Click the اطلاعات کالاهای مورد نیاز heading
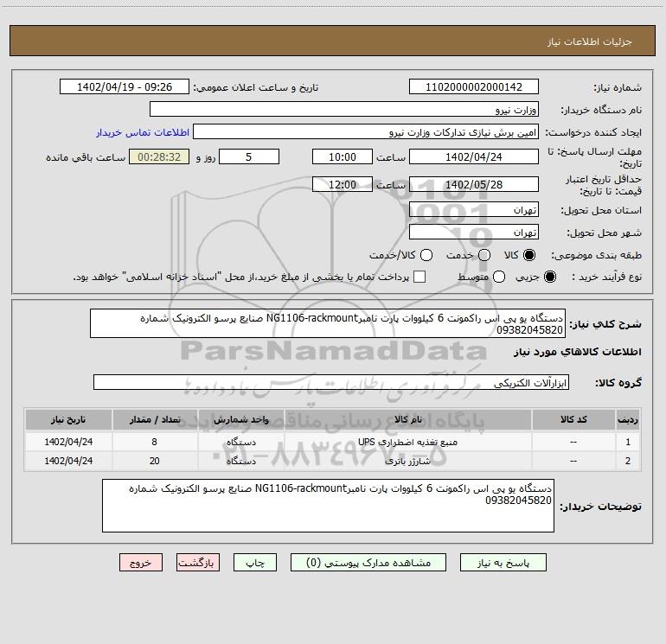 coord(577,352)
